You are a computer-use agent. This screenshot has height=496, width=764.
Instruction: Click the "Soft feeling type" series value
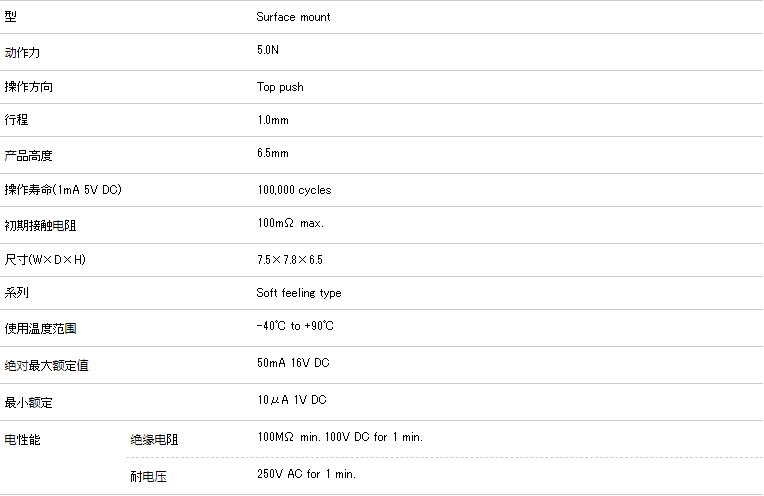(299, 293)
